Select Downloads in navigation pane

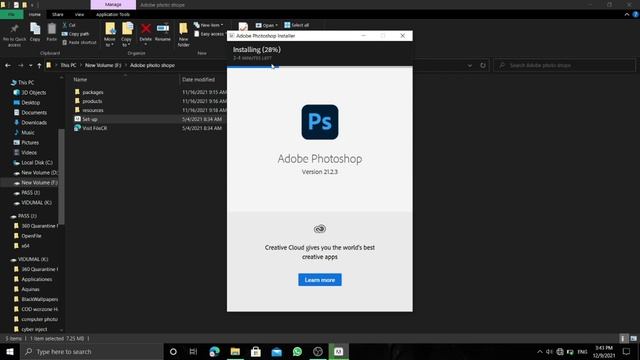(33, 122)
